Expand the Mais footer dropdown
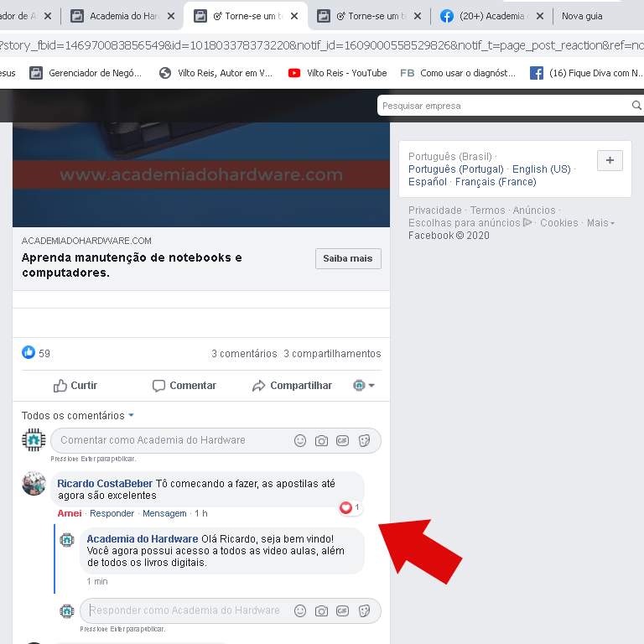 pyautogui.click(x=600, y=223)
